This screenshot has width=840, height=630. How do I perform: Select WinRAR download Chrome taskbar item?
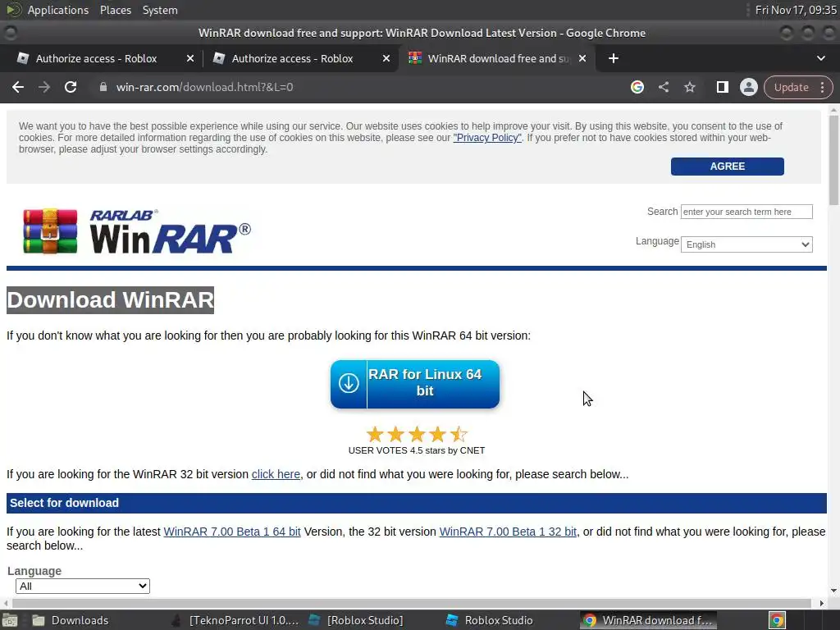[648, 620]
